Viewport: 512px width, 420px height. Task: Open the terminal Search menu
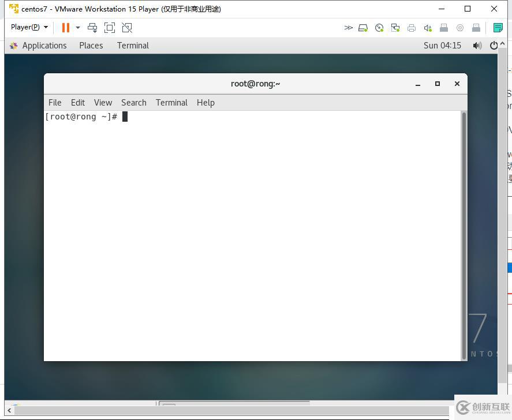pyautogui.click(x=134, y=103)
